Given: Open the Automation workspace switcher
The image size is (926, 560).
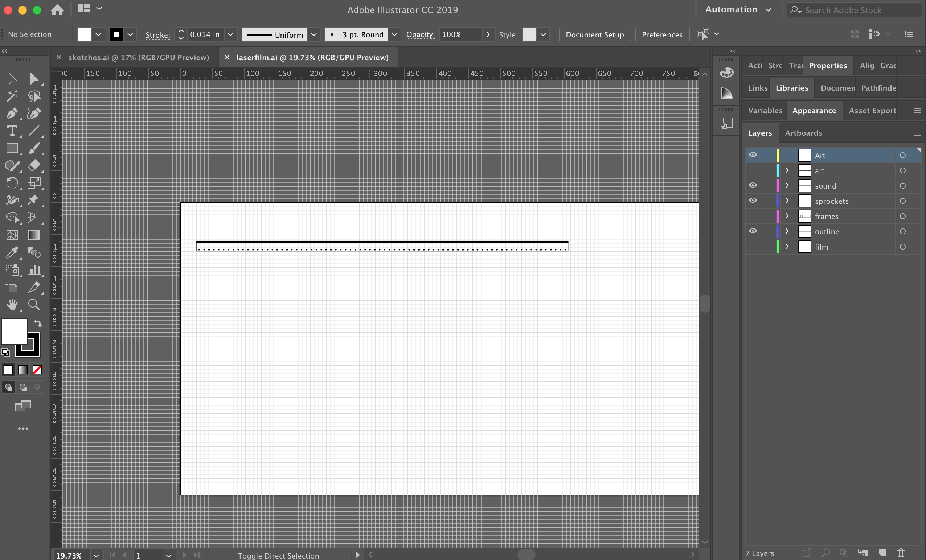Looking at the screenshot, I should [x=738, y=10].
